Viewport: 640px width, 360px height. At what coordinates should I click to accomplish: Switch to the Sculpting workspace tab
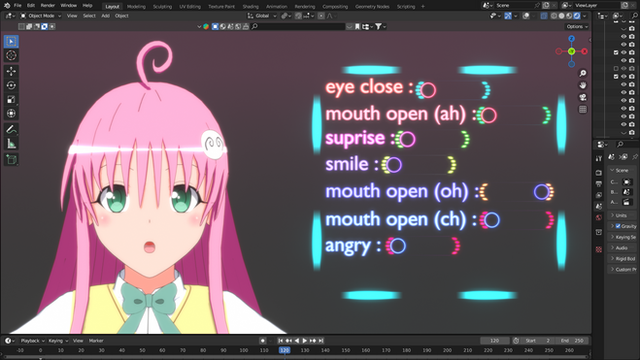[x=162, y=7]
